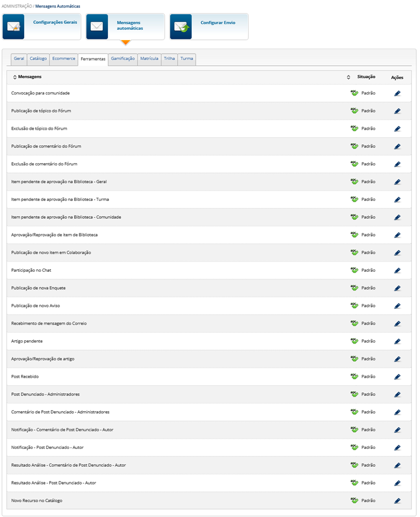
Task: Open the Geral tab
Action: [x=19, y=58]
